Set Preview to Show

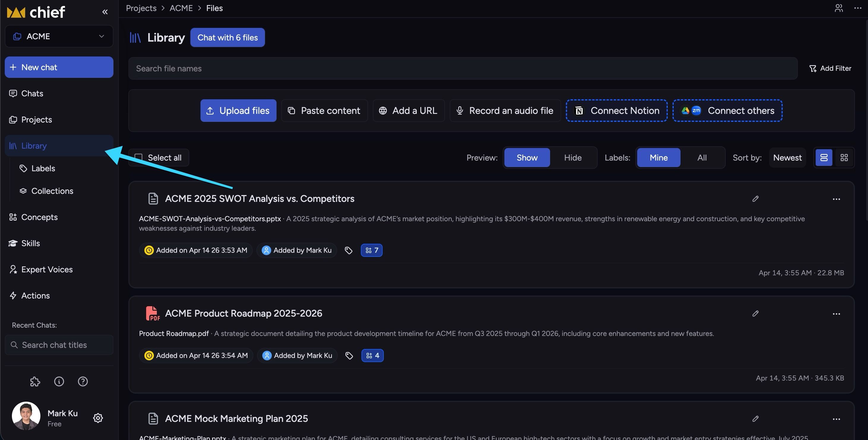527,158
